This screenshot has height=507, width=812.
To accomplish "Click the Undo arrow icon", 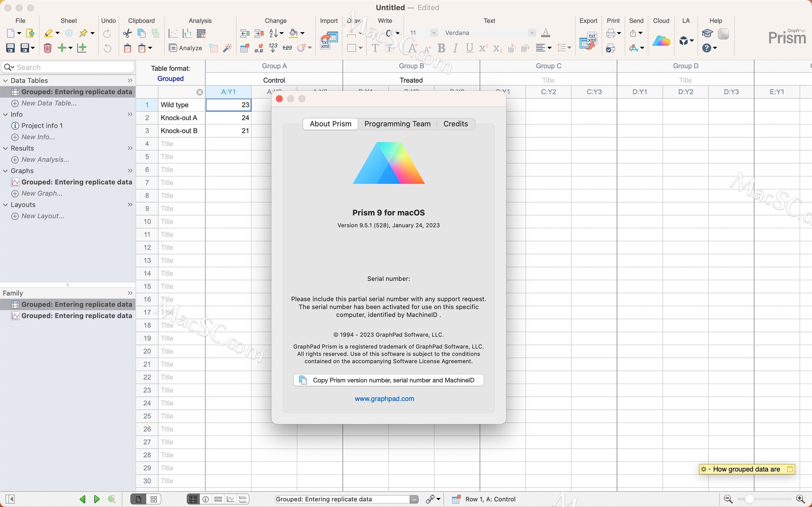I will [107, 48].
